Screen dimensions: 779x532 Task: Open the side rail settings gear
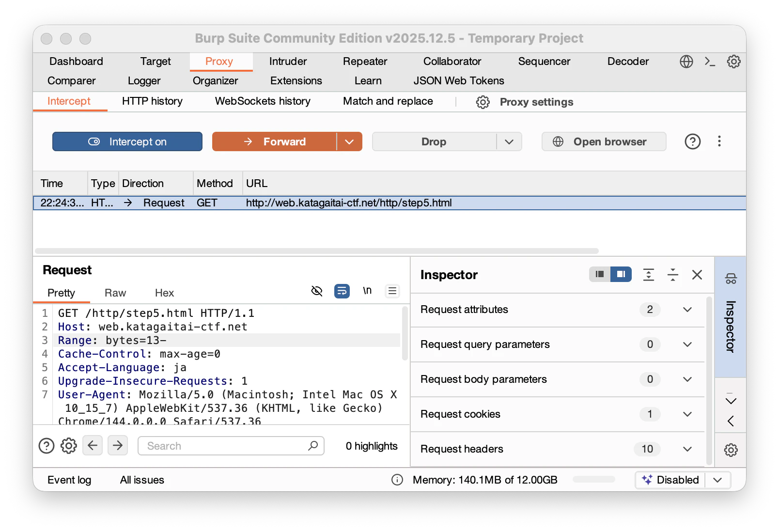731,450
